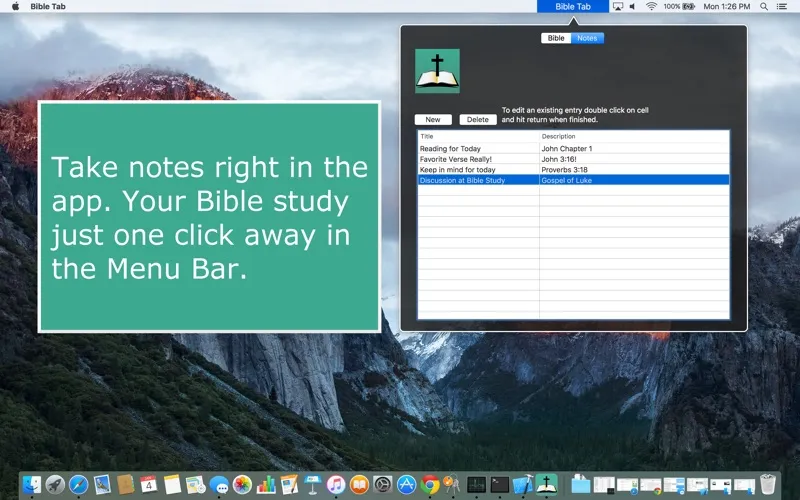The width and height of the screenshot is (800, 500).
Task: Open the Wi-Fi status menu
Action: click(651, 7)
